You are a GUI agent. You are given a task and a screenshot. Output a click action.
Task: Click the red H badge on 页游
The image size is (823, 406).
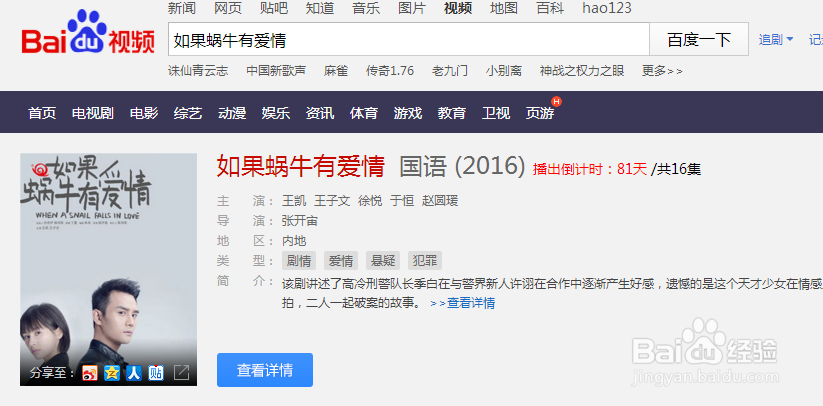pyautogui.click(x=556, y=101)
